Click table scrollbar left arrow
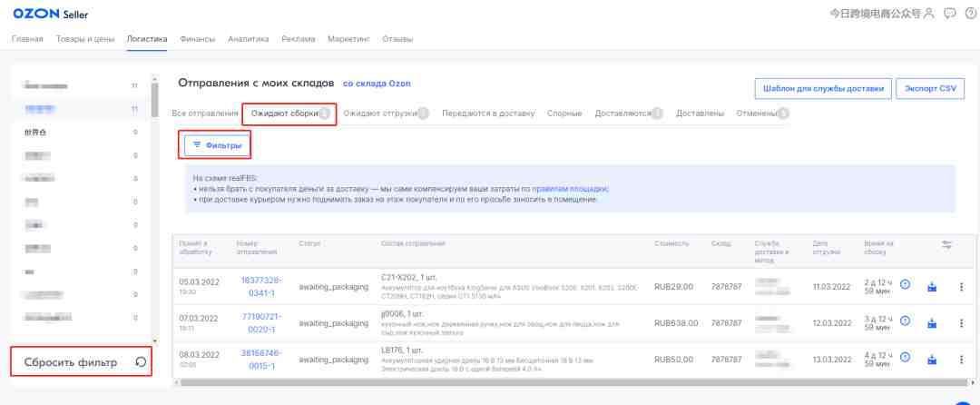Image resolution: width=980 pixels, height=405 pixels. pos(176,381)
